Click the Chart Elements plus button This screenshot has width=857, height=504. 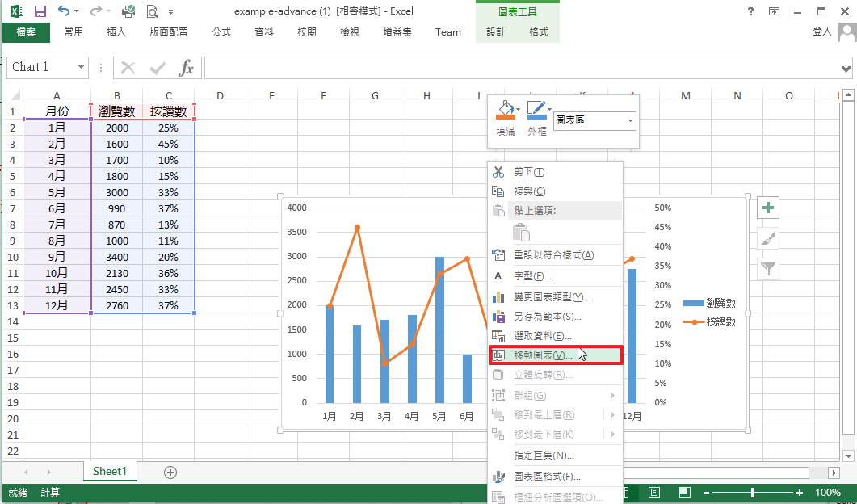[768, 208]
